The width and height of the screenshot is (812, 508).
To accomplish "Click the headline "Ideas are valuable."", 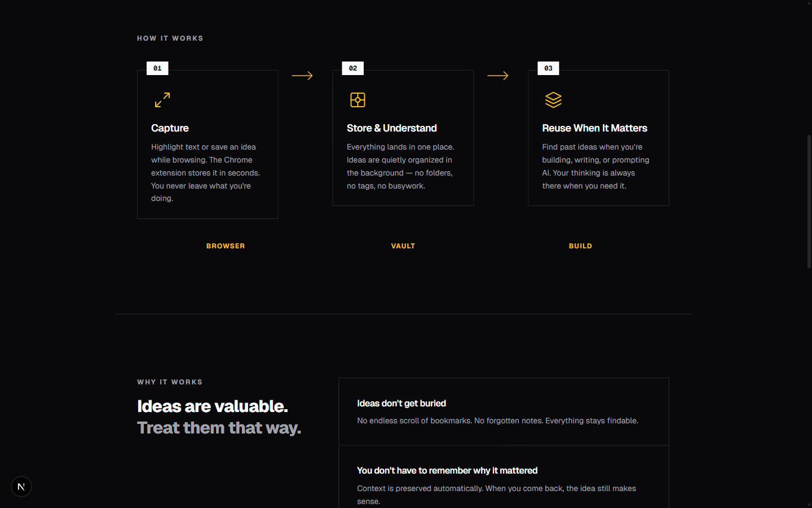I will coord(213,406).
